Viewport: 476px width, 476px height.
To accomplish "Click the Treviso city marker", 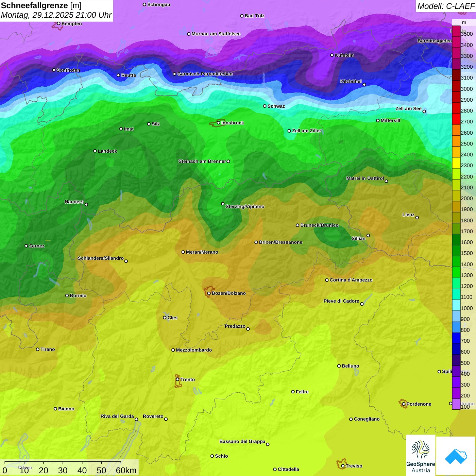I will (x=343, y=466).
